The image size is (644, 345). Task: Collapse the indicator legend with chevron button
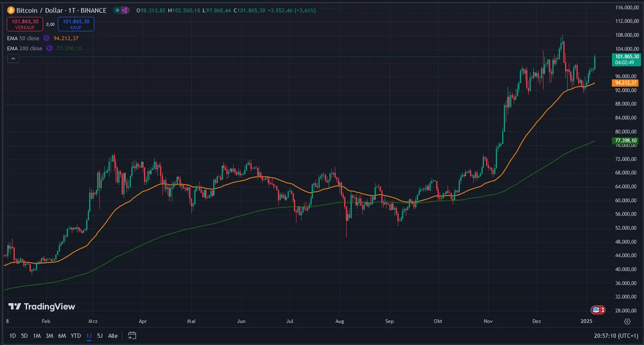pos(14,59)
